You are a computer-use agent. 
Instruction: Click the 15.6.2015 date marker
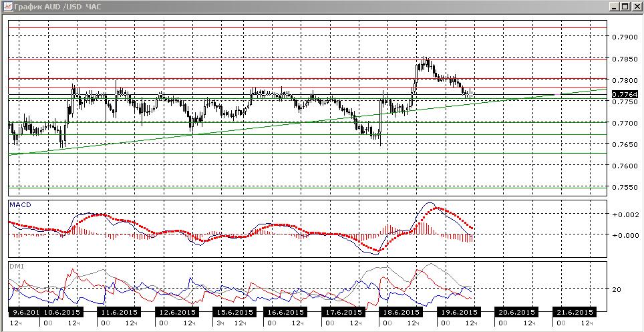tap(234, 312)
